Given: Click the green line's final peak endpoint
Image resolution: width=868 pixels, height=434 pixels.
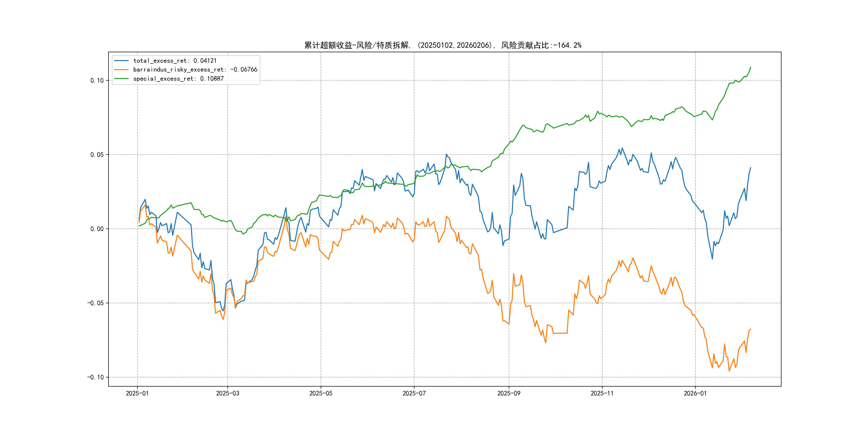Looking at the screenshot, I should click(750, 68).
